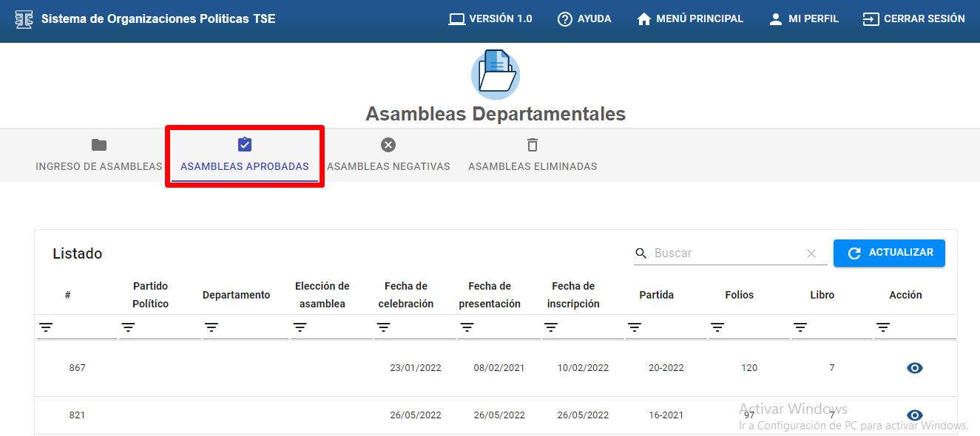Open filter for Partido Político column
This screenshot has height=436, width=980.
click(129, 327)
